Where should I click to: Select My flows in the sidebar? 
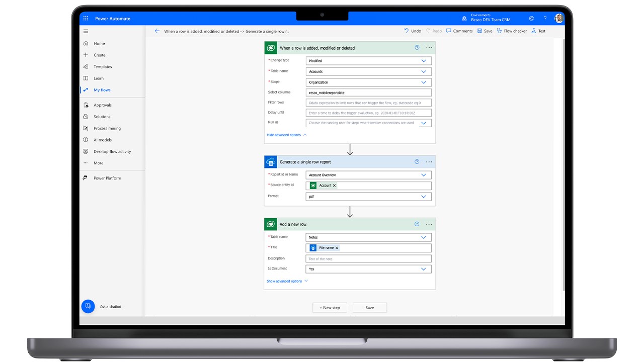(x=102, y=90)
